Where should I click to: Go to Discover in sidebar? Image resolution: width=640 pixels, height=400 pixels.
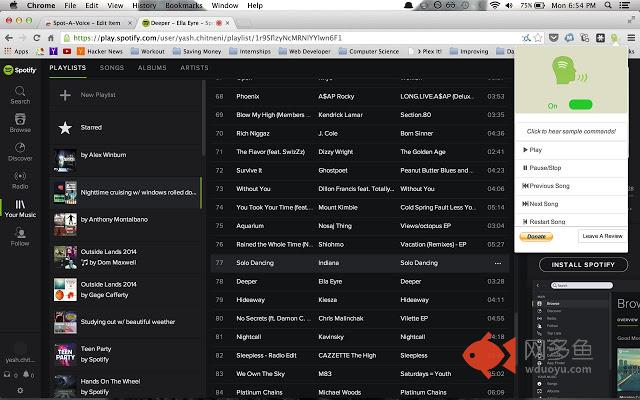pyautogui.click(x=20, y=152)
